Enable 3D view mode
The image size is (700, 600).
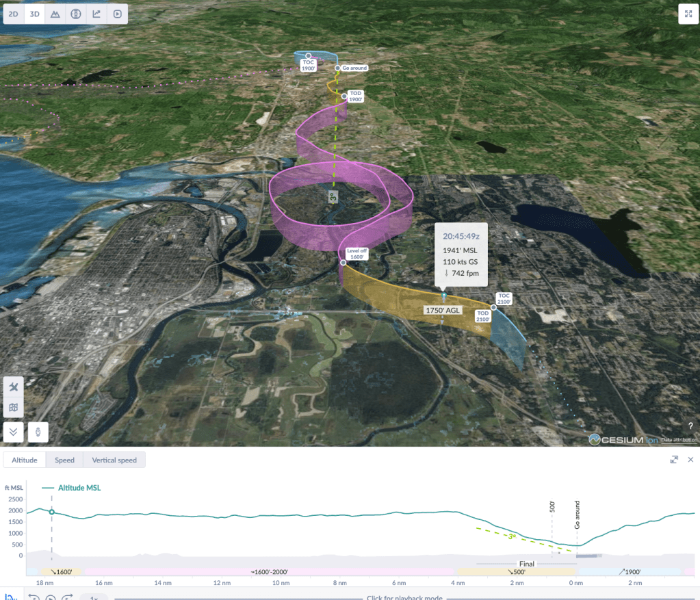tap(34, 14)
